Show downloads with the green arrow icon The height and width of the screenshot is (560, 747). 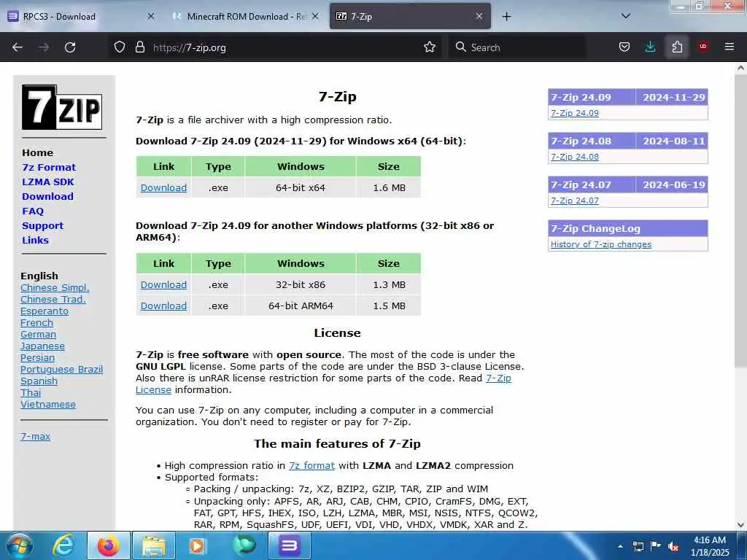click(650, 47)
